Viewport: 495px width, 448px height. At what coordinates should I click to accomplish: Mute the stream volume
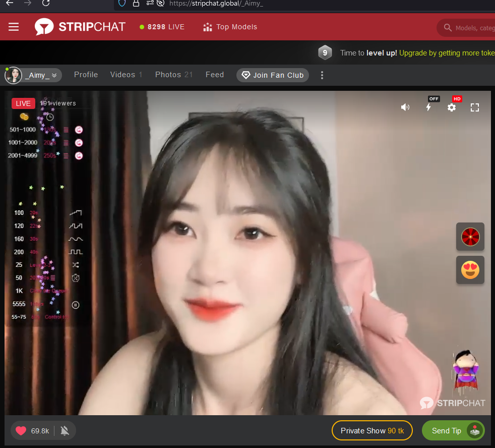point(405,107)
